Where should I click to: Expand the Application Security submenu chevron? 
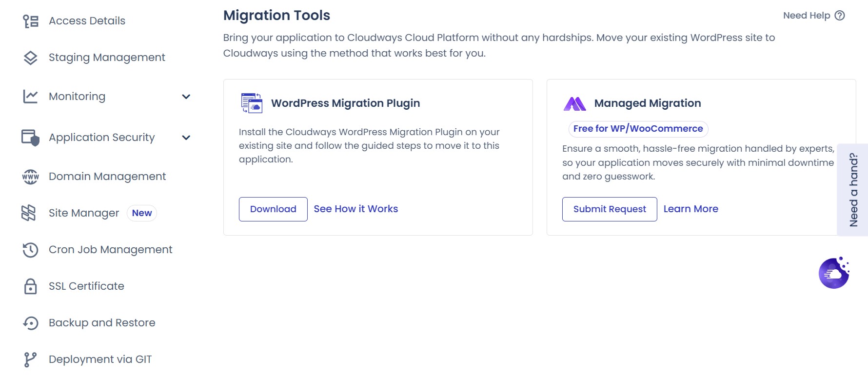186,138
